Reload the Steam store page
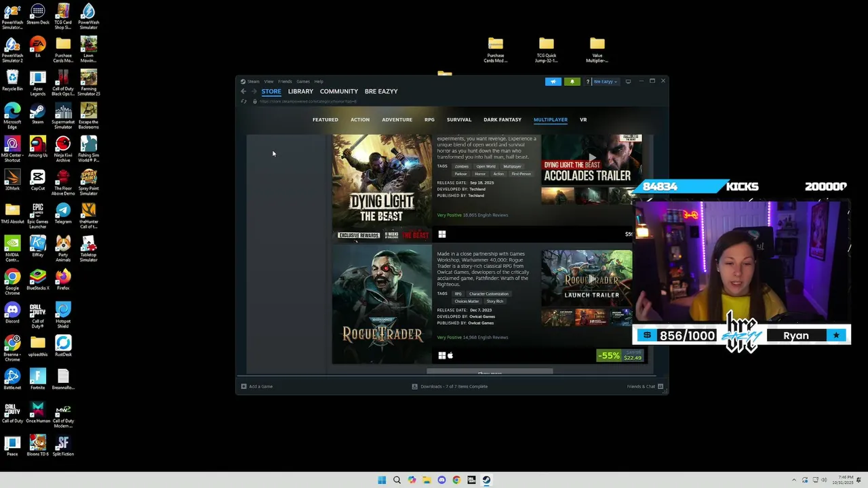The height and width of the screenshot is (488, 868). tap(244, 102)
